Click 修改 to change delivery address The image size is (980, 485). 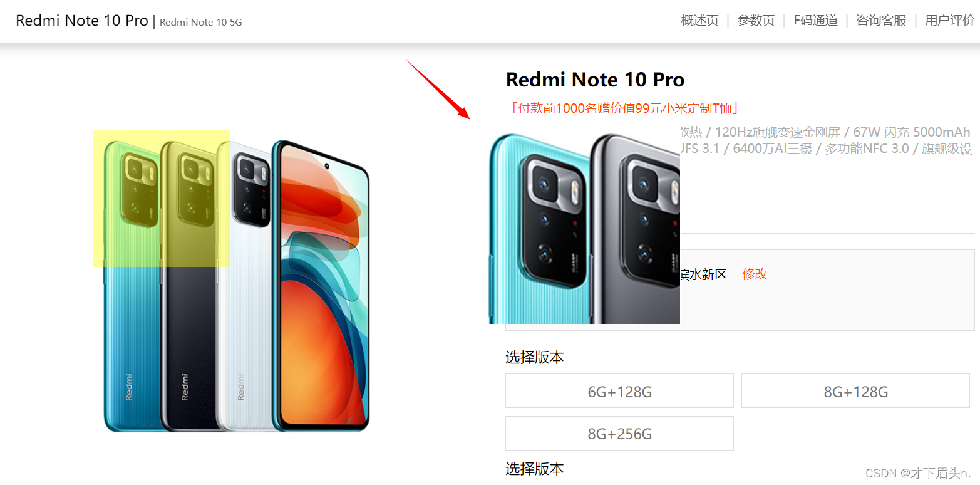[x=755, y=274]
